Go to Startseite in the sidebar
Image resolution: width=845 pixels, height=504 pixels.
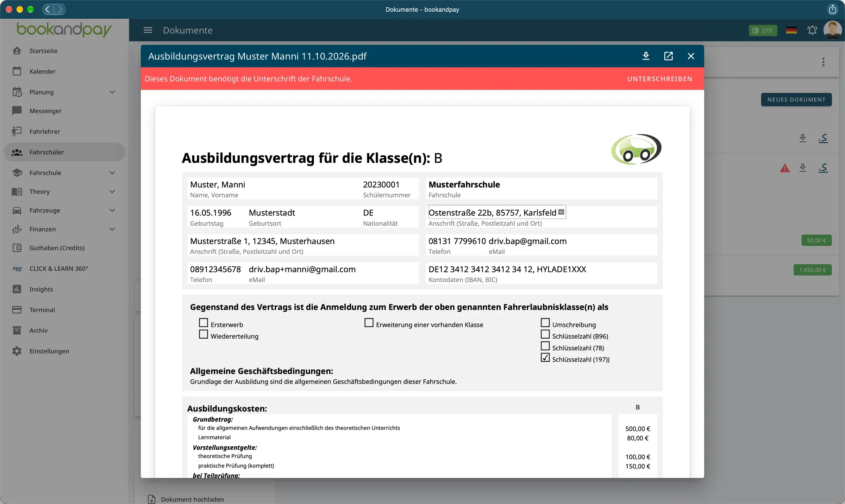[x=43, y=51]
